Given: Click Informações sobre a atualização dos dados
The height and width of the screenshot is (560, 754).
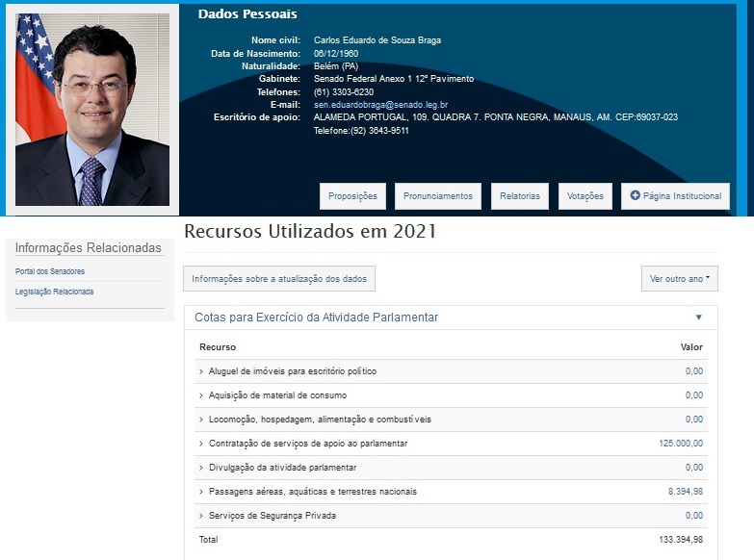Looking at the screenshot, I should point(278,279).
